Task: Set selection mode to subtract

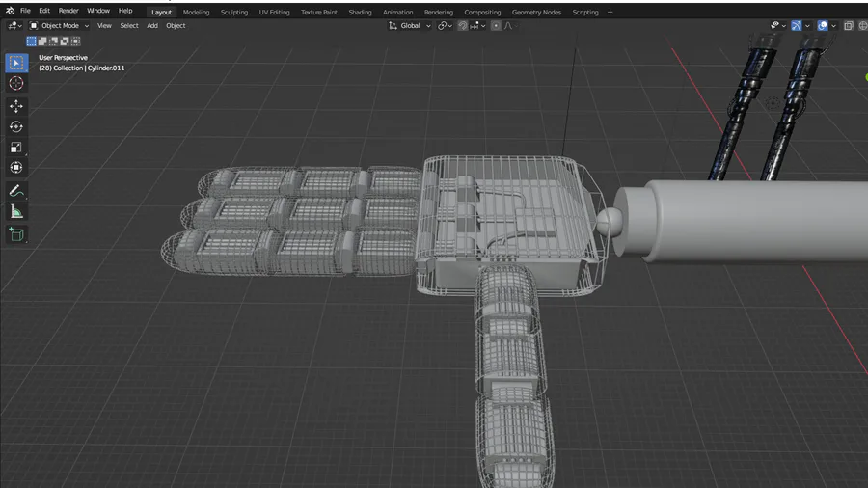Action: pos(53,41)
